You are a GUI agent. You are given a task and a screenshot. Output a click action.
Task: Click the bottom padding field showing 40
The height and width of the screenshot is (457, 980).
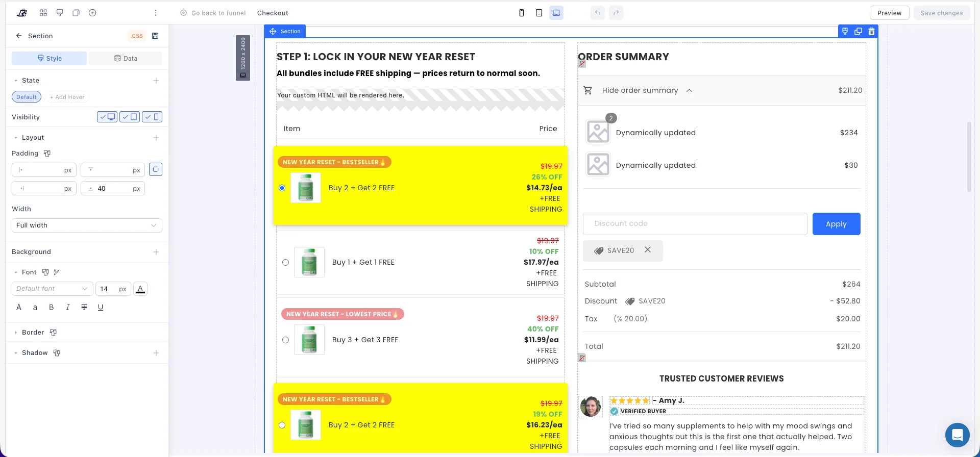click(x=113, y=189)
